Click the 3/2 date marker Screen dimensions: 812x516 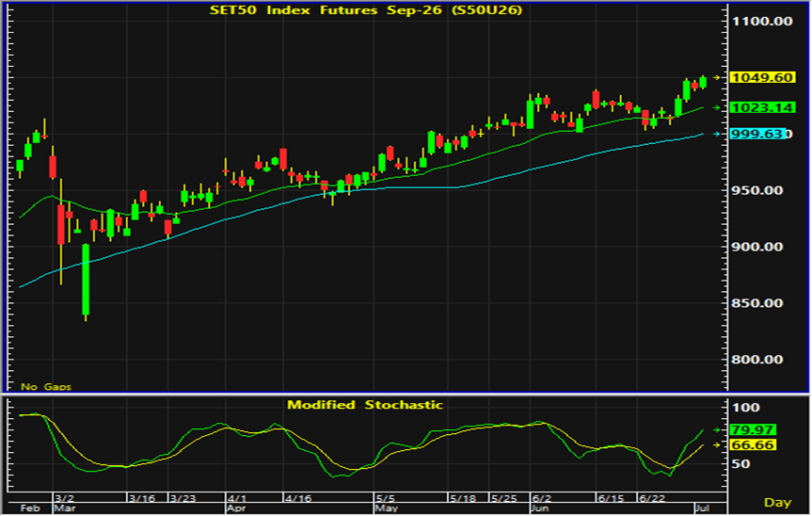point(65,498)
